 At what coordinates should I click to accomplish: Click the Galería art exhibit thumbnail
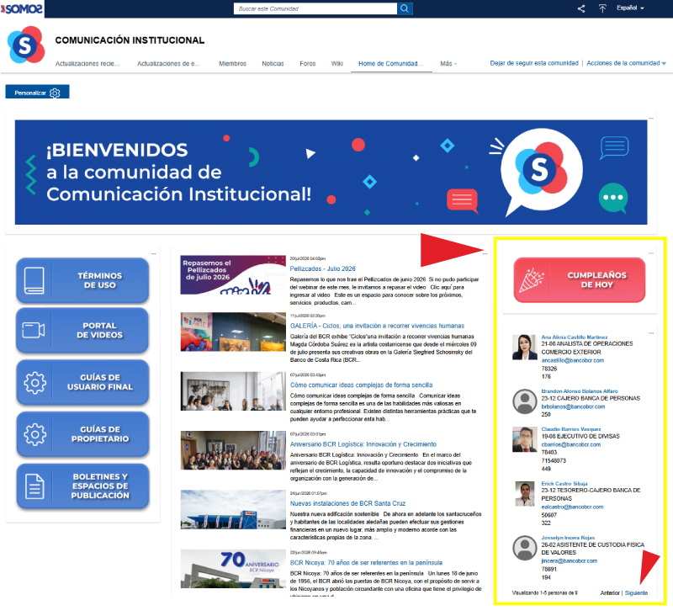click(x=233, y=332)
